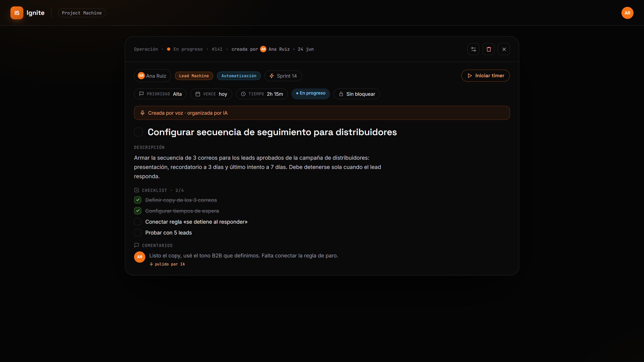The image size is (644, 362).
Task: Click the swap/move task arrows icon
Action: 473,49
